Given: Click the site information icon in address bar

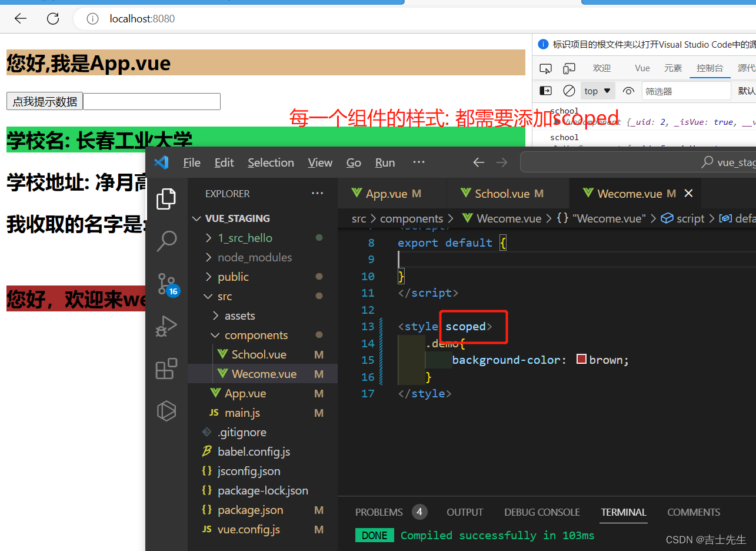Looking at the screenshot, I should tap(92, 19).
